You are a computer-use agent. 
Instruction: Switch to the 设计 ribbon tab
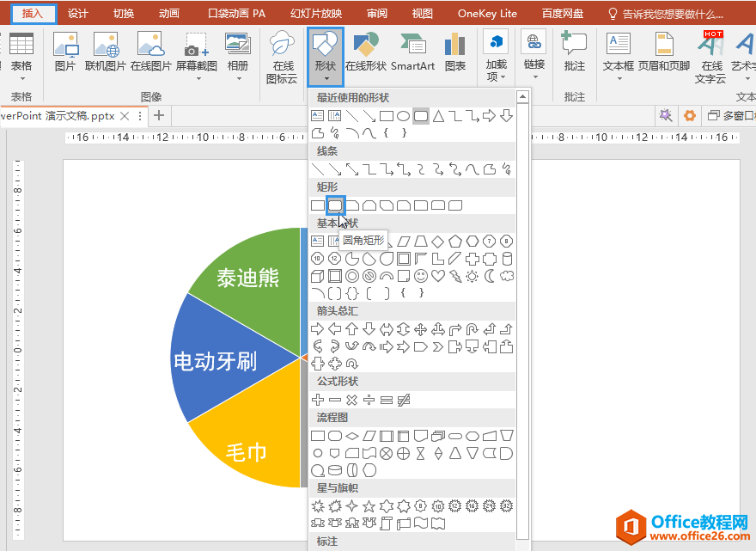pos(78,13)
